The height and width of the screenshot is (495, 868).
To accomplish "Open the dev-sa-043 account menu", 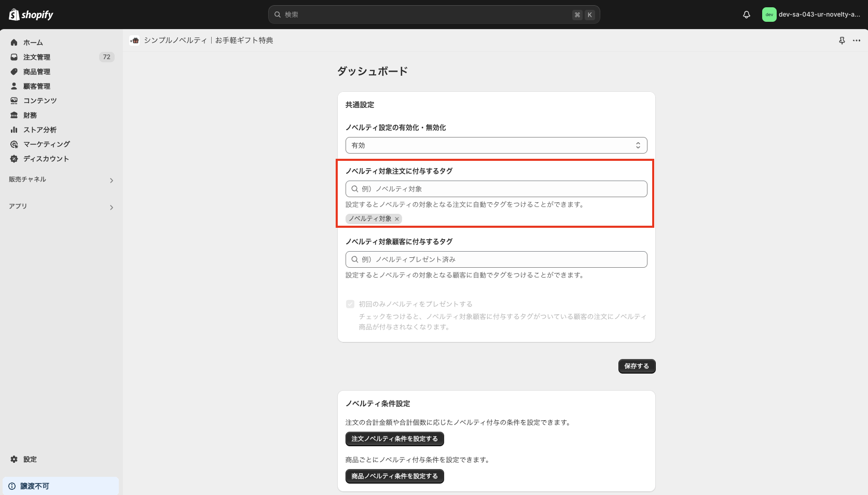I will [x=809, y=15].
